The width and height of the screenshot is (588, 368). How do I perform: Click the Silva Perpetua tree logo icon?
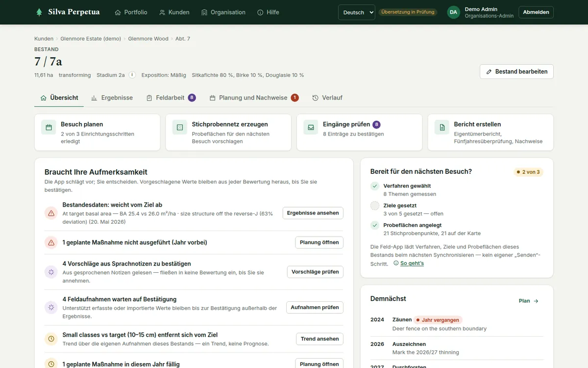pyautogui.click(x=39, y=12)
